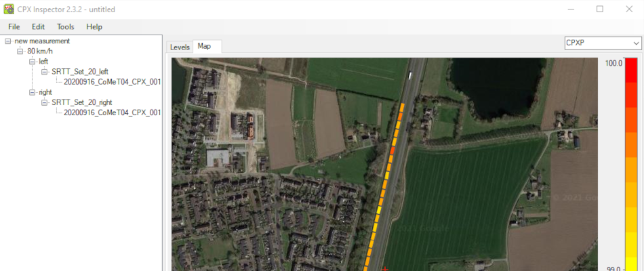Open the CPXP dropdown selector
The width and height of the screenshot is (644, 271).
(x=603, y=43)
